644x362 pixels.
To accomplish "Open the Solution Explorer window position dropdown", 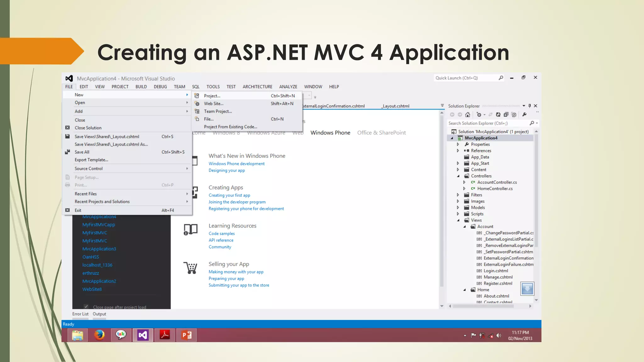I will [524, 106].
